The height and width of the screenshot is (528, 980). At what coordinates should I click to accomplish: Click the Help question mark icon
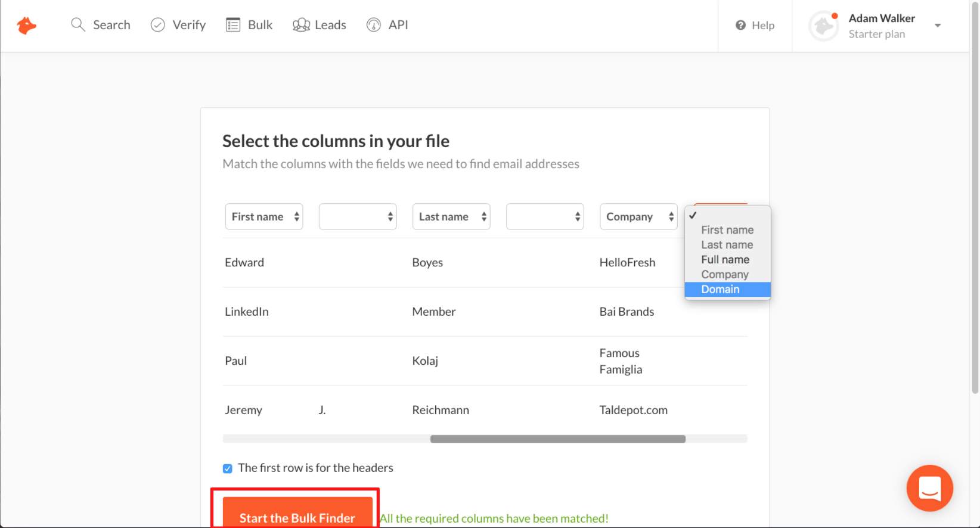coord(740,25)
